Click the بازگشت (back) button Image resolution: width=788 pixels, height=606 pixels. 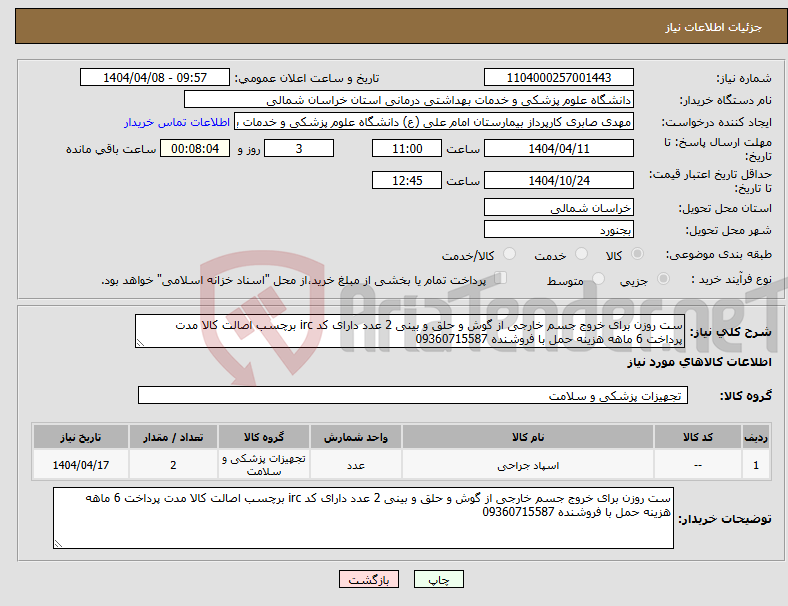tap(369, 579)
